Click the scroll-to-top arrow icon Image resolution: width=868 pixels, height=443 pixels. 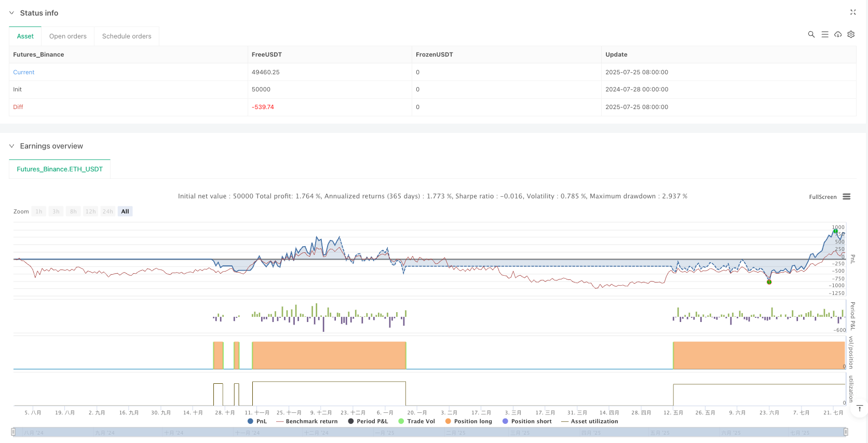coord(860,408)
